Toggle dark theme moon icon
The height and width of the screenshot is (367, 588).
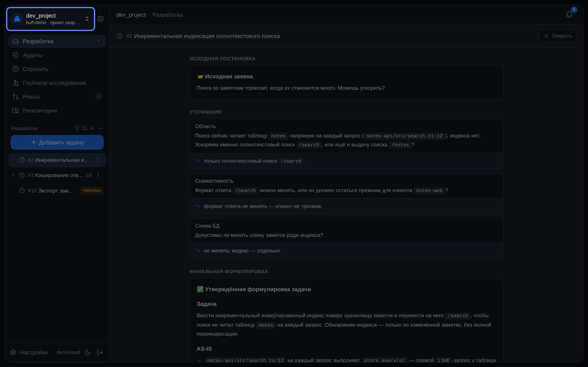[x=88, y=353]
